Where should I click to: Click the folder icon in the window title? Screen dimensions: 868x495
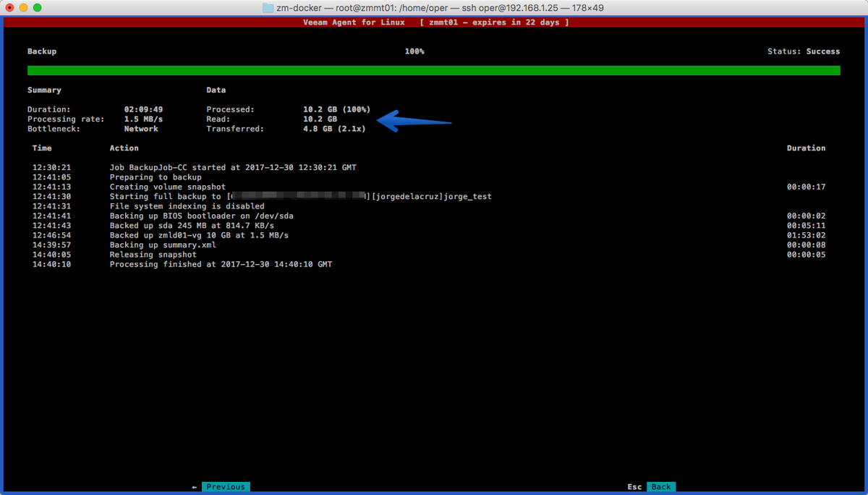click(x=268, y=8)
